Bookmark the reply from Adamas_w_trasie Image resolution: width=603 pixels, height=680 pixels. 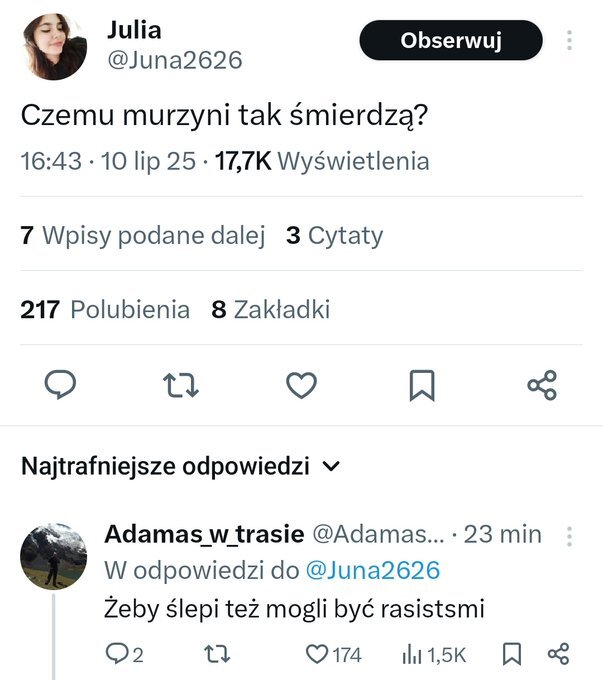tap(512, 655)
